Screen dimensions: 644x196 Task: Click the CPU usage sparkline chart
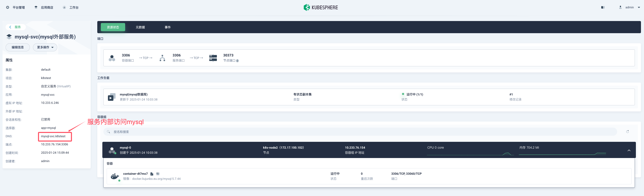coord(470,154)
